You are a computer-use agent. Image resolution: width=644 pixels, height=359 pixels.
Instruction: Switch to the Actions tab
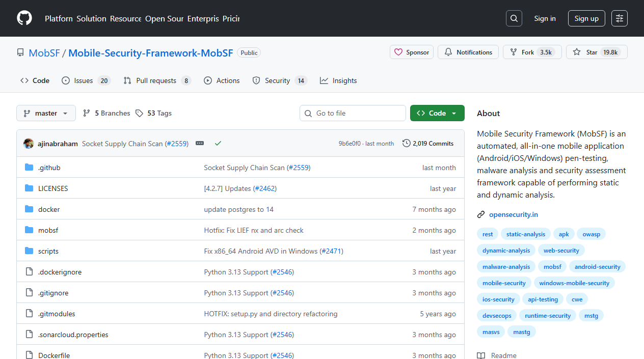coord(222,80)
